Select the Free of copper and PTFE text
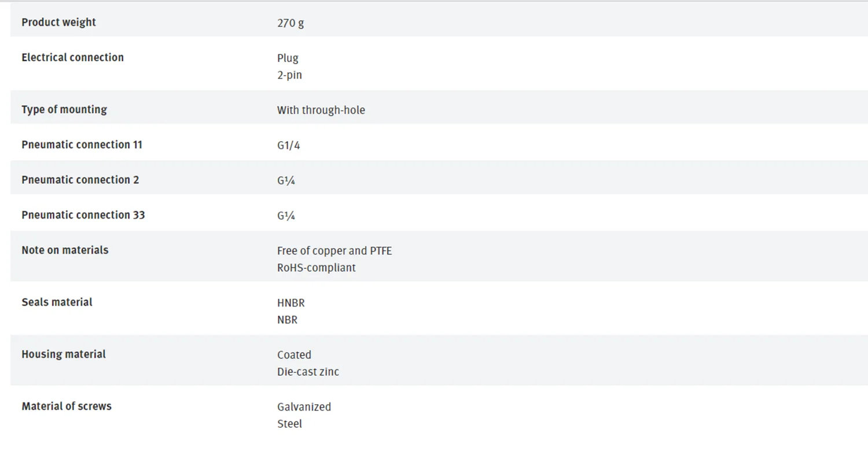The width and height of the screenshot is (868, 455). coord(334,251)
